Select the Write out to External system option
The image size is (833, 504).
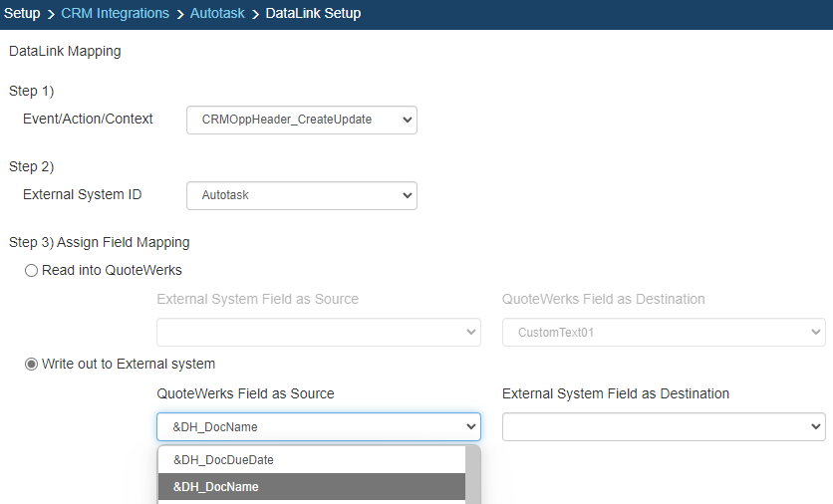tap(31, 364)
